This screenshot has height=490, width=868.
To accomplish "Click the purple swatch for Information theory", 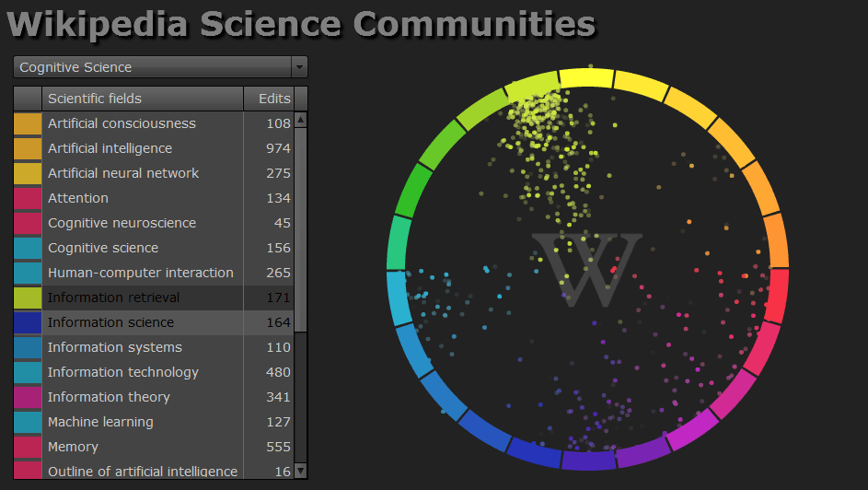I will coord(28,398).
